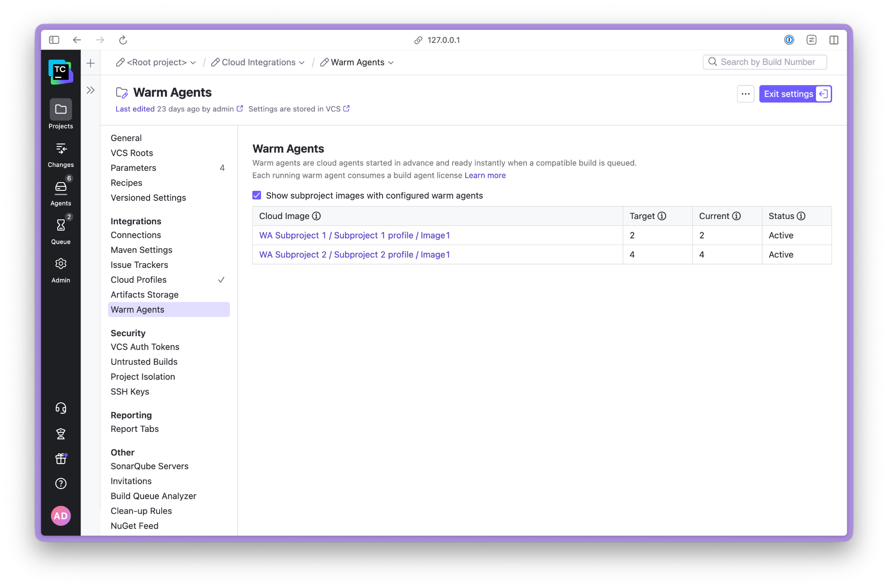Open the TeamCity home logo
The width and height of the screenshot is (888, 588).
click(x=61, y=72)
